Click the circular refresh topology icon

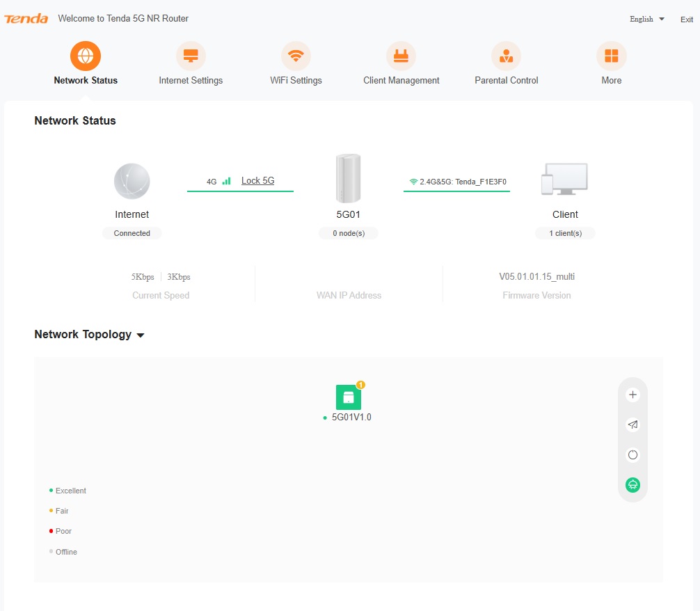point(633,454)
